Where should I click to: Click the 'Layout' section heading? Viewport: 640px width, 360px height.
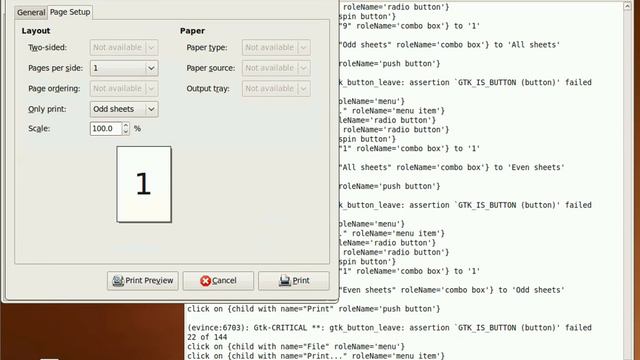tap(36, 31)
